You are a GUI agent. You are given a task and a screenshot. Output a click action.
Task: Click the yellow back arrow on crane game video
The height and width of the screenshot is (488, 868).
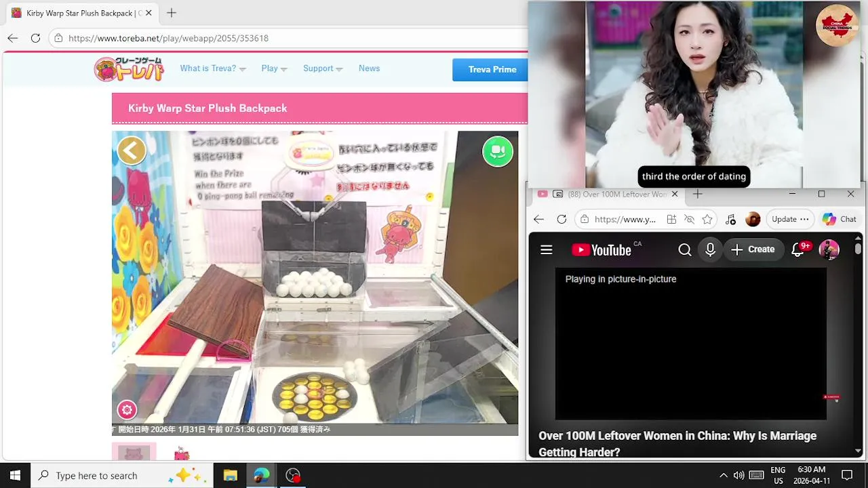pos(132,150)
